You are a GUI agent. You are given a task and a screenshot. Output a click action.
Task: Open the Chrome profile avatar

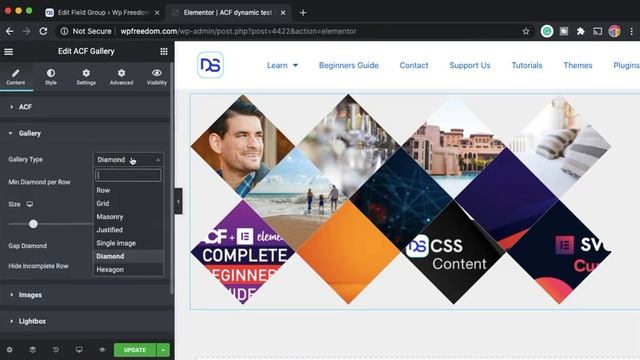[x=614, y=31]
